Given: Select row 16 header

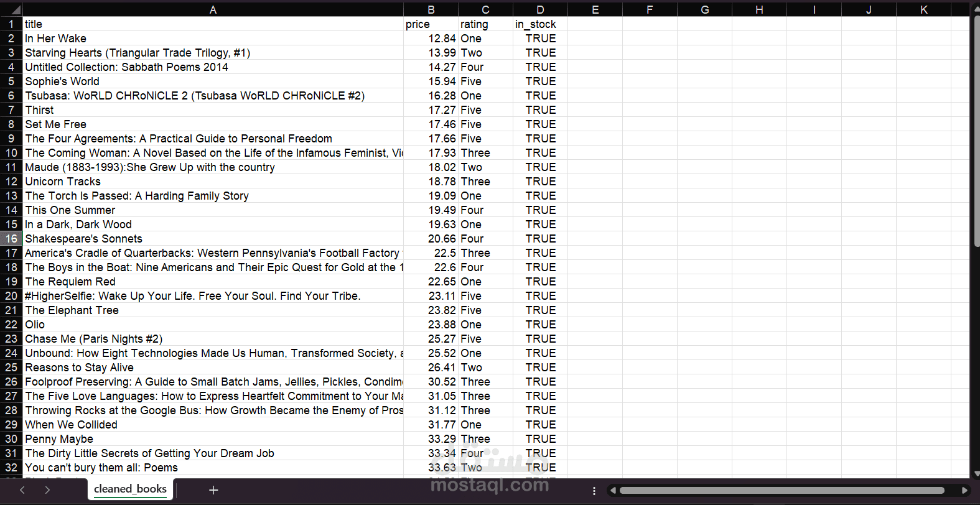Looking at the screenshot, I should click(x=11, y=239).
